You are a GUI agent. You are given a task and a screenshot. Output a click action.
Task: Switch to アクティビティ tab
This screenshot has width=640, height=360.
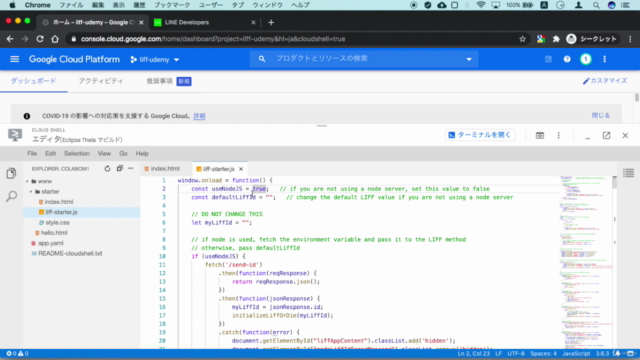tap(101, 81)
